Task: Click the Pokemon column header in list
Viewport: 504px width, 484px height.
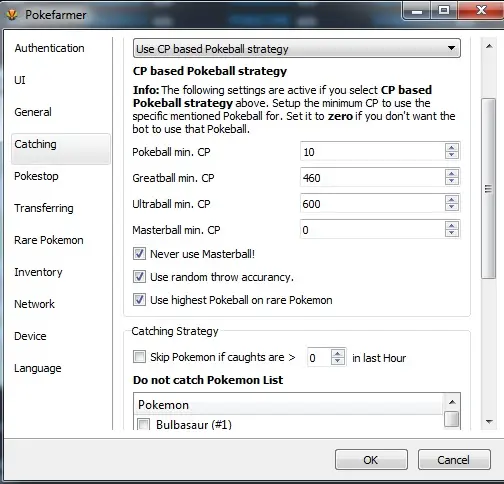Action: [289, 405]
